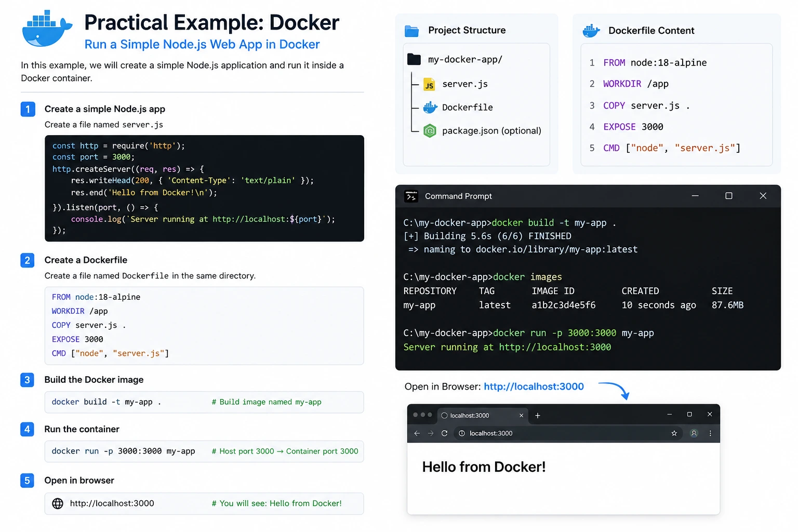Select the my-docker-app folder icon
This screenshot has width=798, height=532.
pos(414,59)
